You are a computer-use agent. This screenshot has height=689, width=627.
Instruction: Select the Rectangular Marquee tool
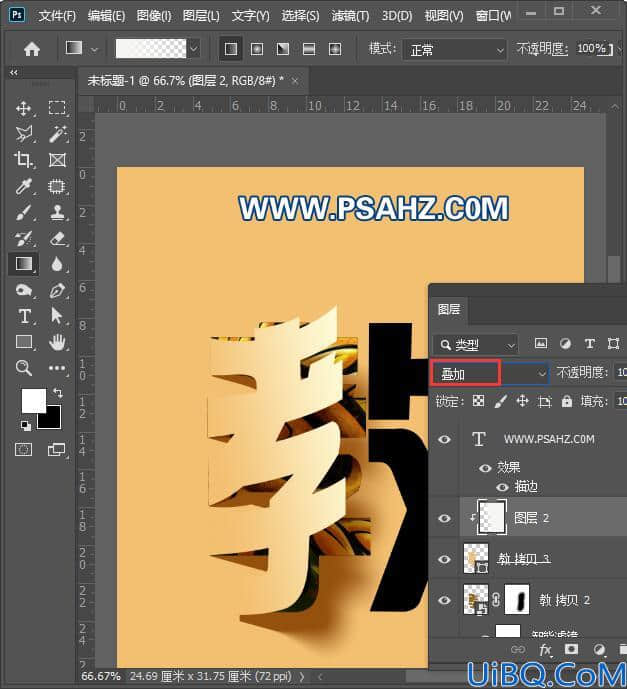click(x=57, y=108)
